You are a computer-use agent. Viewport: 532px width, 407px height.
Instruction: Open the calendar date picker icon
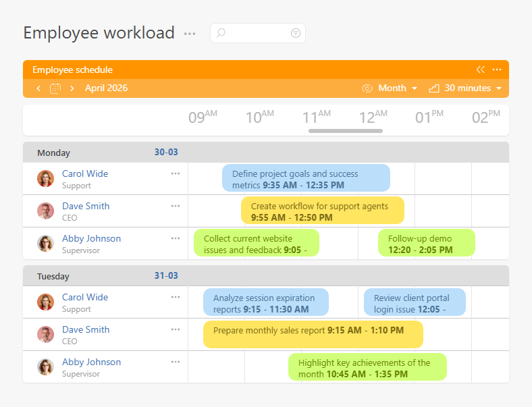pos(55,88)
